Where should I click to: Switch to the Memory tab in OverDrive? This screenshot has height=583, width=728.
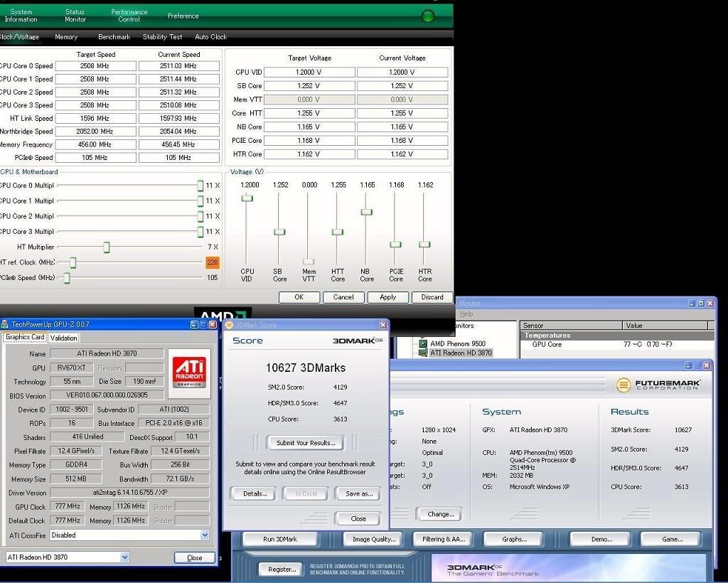(66, 37)
